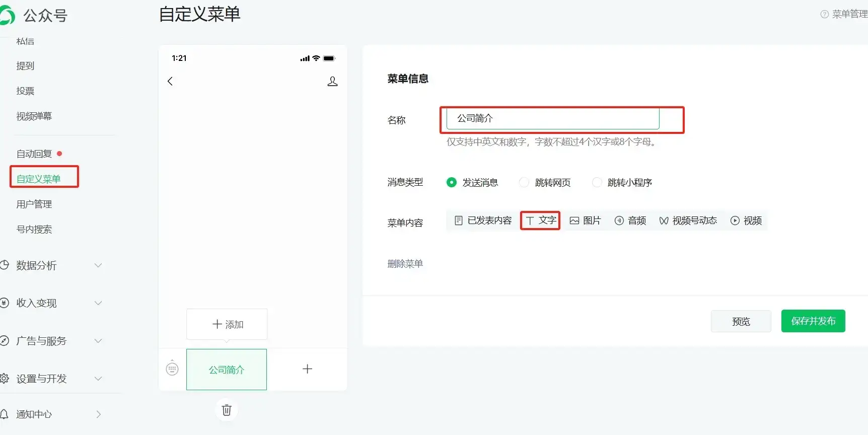Select the 公司简介 menu in preview
This screenshot has height=435, width=868.
(227, 370)
